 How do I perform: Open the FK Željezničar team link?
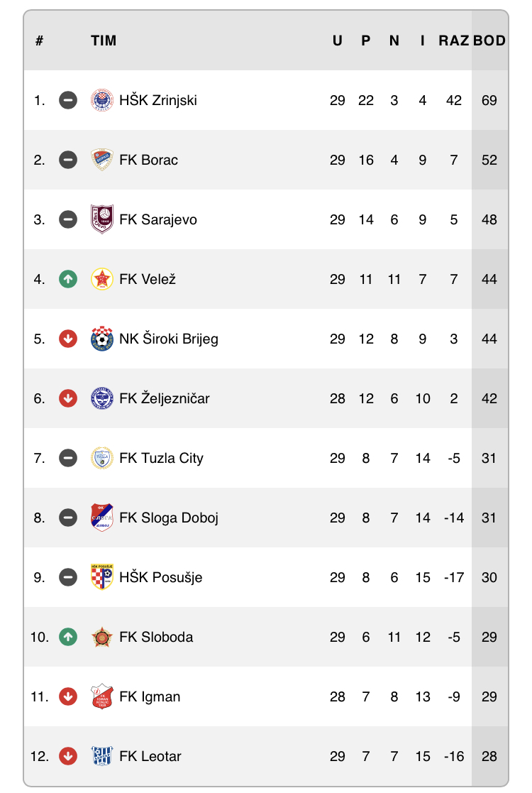164,398
